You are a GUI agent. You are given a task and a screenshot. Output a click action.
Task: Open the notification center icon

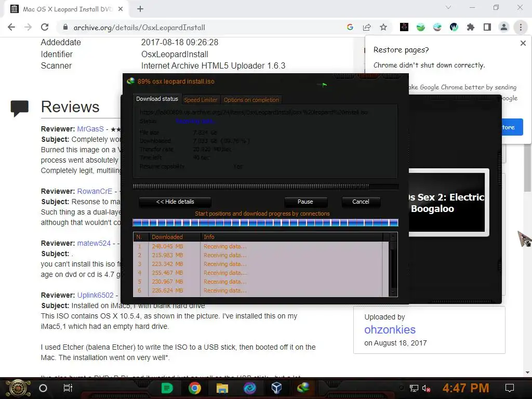(x=510, y=388)
